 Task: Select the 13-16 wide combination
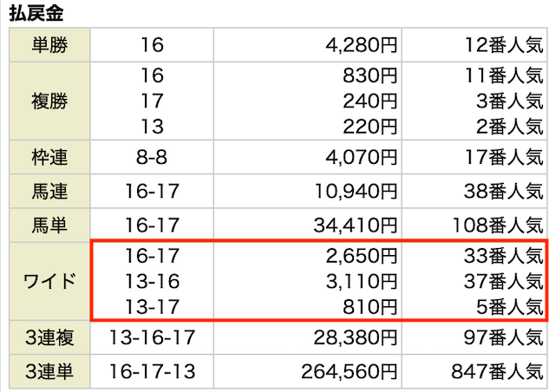click(x=153, y=282)
